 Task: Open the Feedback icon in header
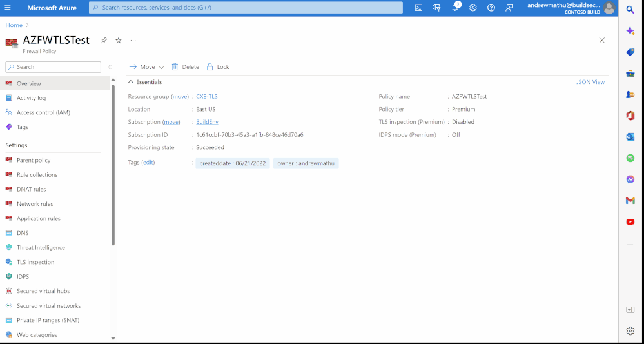pyautogui.click(x=509, y=8)
